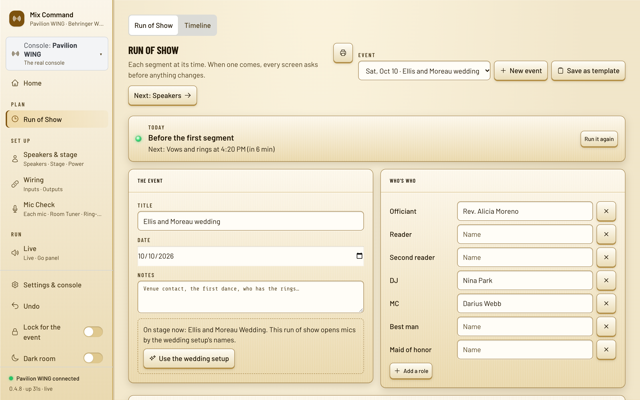Click Use the wedding setup button
Image resolution: width=640 pixels, height=400 pixels.
(189, 359)
